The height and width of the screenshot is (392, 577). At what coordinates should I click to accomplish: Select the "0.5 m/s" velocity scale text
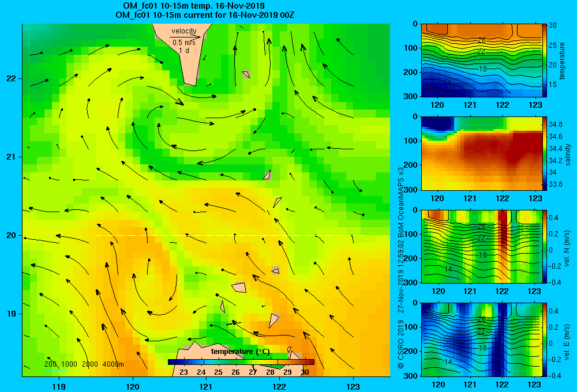click(x=184, y=43)
